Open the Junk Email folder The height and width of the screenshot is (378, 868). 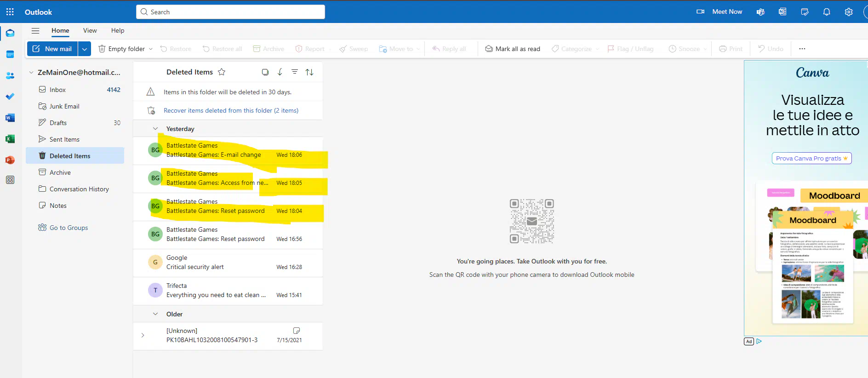(75, 106)
